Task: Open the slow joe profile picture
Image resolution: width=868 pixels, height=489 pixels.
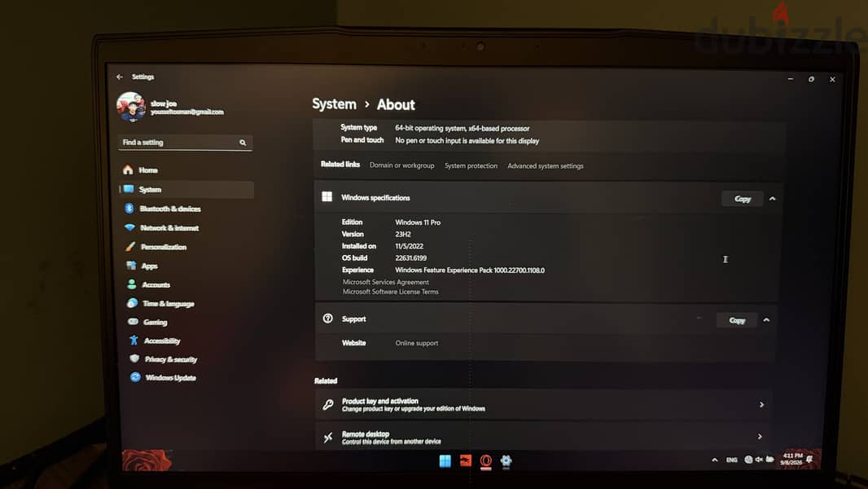Action: [131, 107]
